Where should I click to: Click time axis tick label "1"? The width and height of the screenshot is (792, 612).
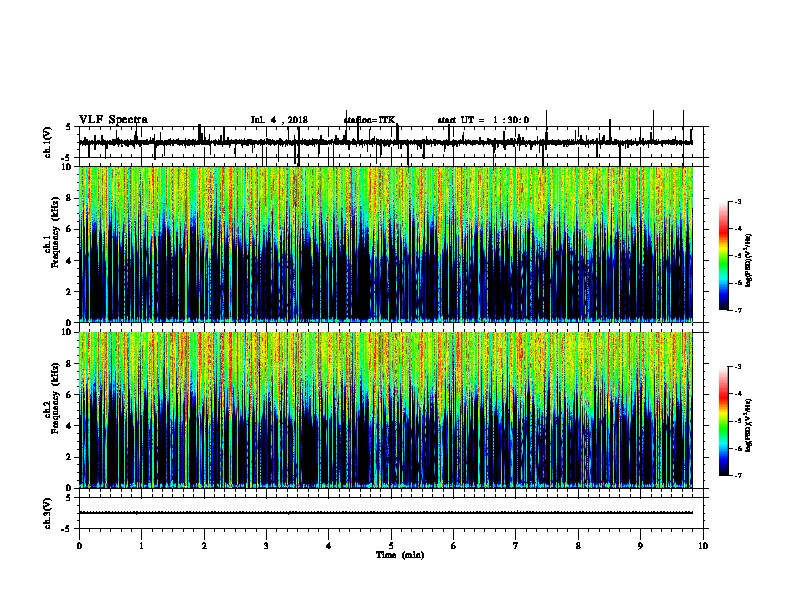(x=141, y=546)
